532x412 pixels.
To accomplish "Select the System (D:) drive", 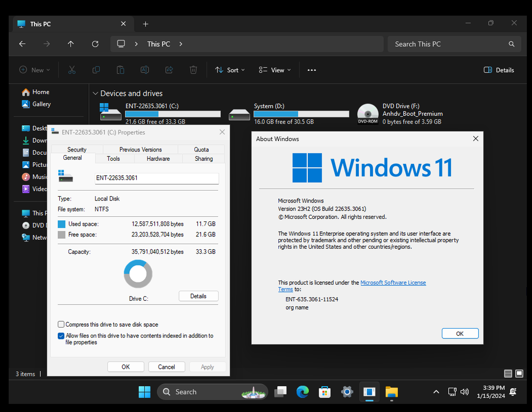I will [x=289, y=113].
